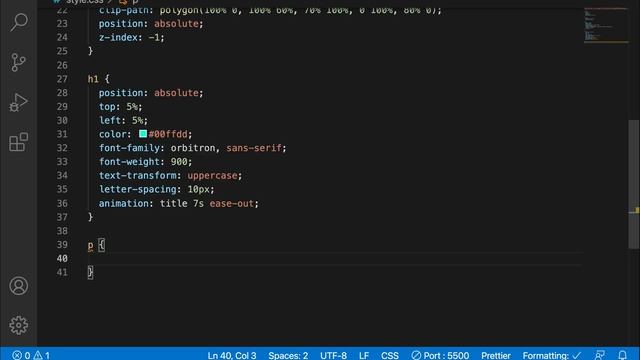
Task: Click the h1 selector on line 27
Action: pos(93,79)
